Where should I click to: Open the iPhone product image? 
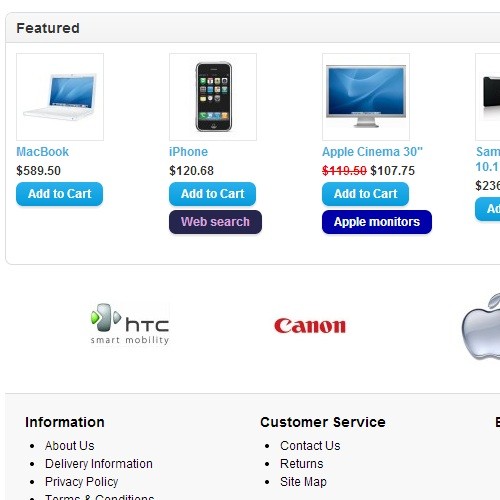213,97
